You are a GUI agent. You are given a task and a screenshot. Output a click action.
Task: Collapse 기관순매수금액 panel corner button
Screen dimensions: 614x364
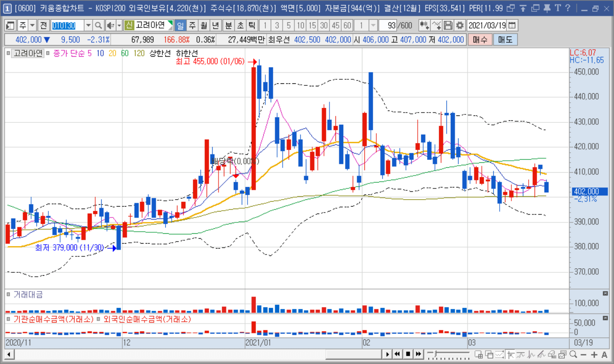[x=606, y=319]
